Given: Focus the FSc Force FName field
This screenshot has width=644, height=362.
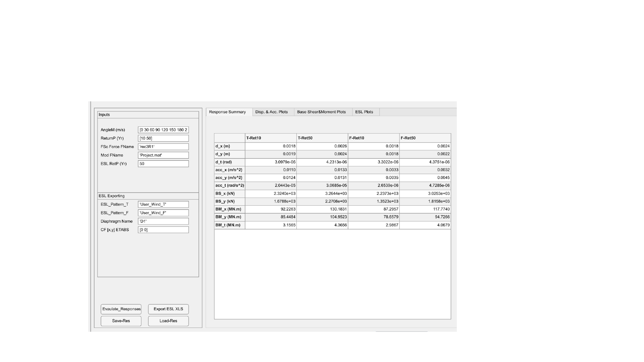Looking at the screenshot, I should 163,147.
